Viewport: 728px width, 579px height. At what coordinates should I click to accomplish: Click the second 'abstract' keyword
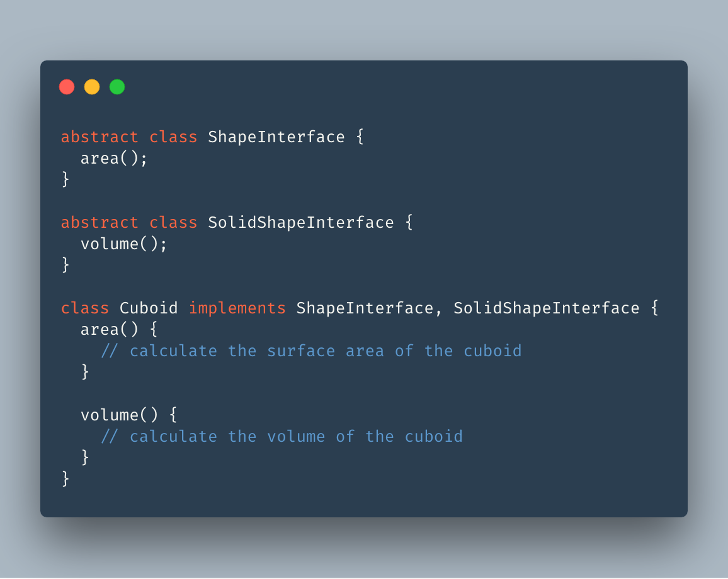pyautogui.click(x=99, y=223)
